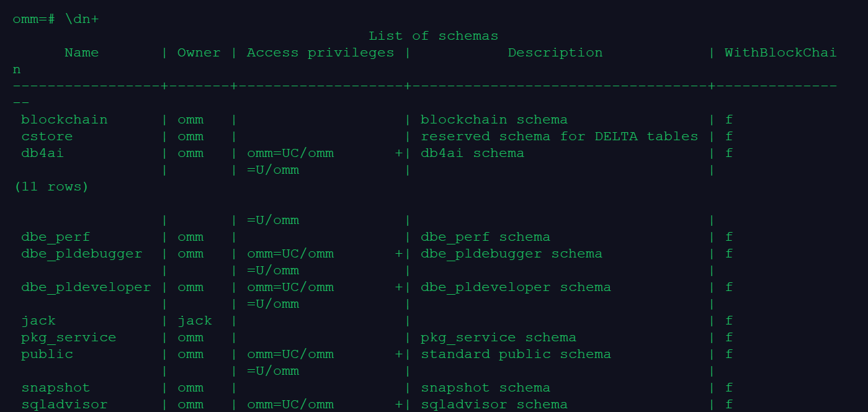
Task: Select the snapshot schema name
Action: 55,388
